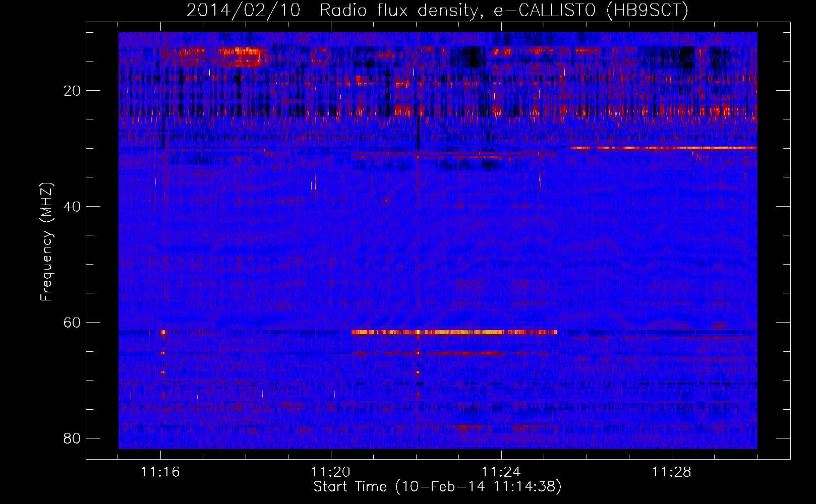Click the 11:16 time tick label

[x=160, y=472]
